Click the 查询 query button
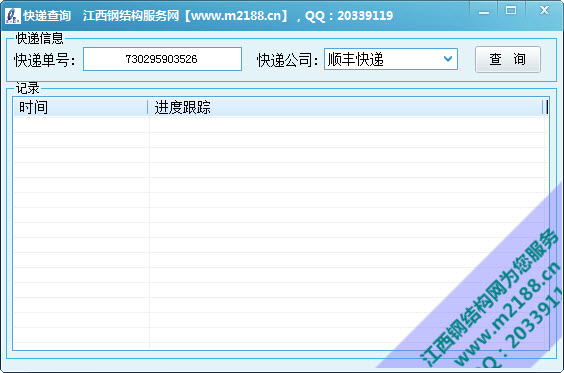The image size is (564, 373). 508,59
